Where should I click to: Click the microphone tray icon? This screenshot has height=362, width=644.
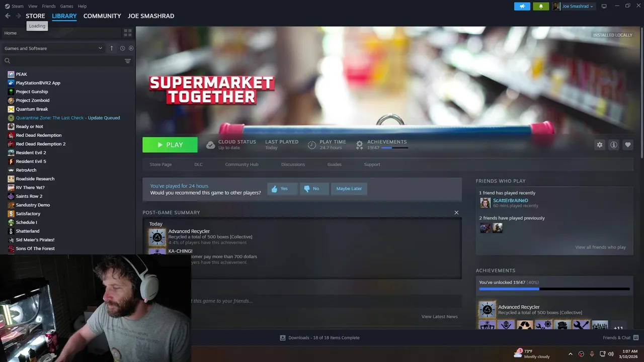(x=592, y=354)
